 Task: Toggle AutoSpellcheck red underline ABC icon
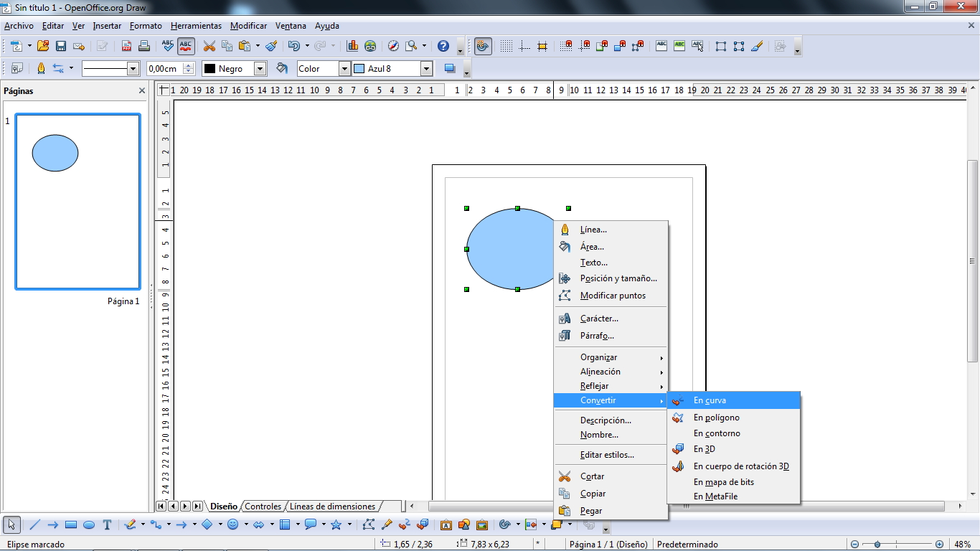(186, 46)
